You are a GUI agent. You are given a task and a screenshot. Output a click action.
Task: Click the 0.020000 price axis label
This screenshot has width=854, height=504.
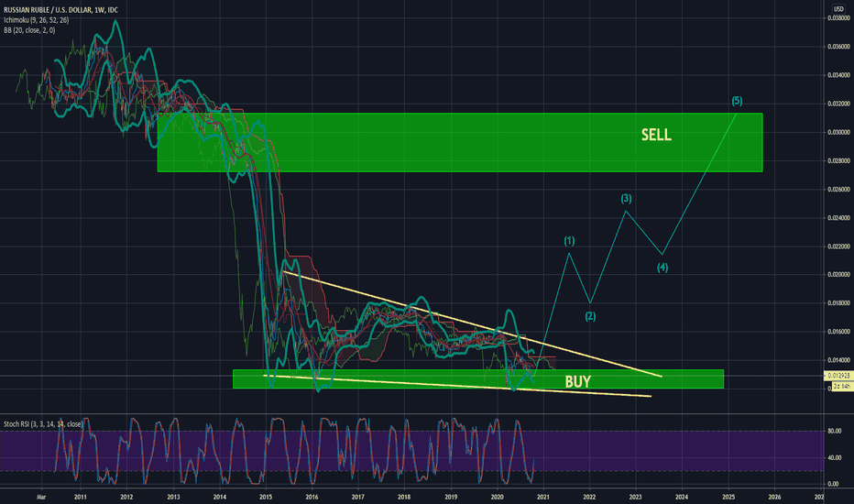point(838,275)
